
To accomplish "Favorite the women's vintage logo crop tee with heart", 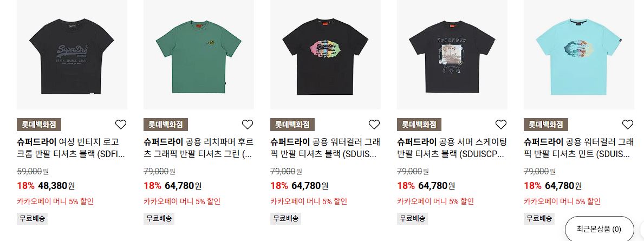I will click(x=121, y=125).
